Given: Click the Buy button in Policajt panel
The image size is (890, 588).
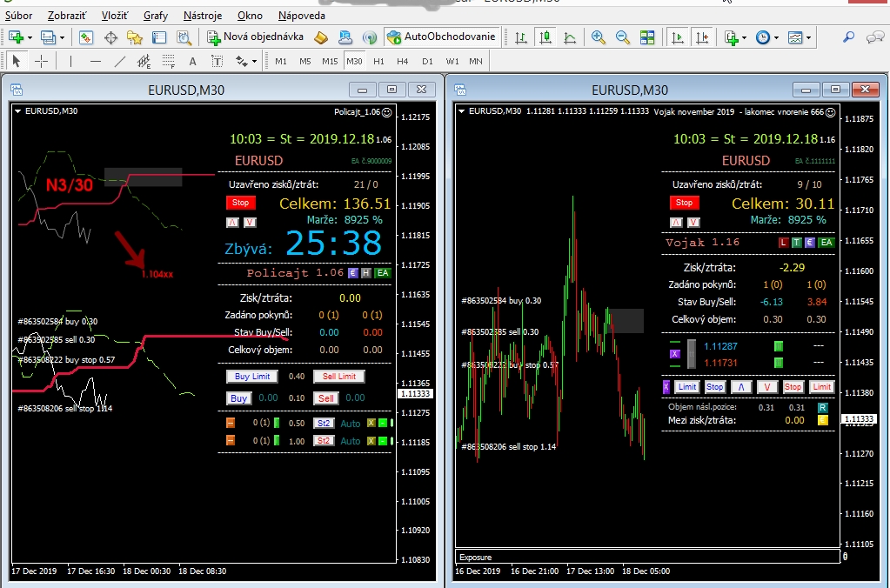Looking at the screenshot, I should tap(239, 398).
